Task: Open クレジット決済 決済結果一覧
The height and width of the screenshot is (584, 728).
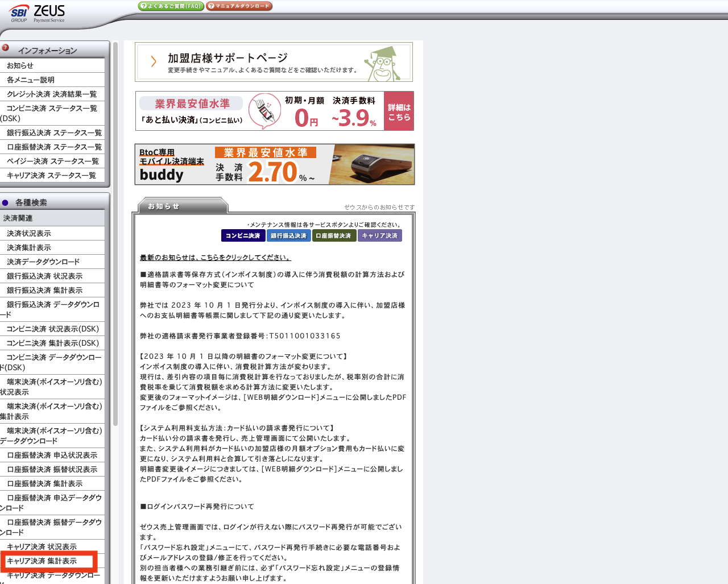Action: pos(52,94)
